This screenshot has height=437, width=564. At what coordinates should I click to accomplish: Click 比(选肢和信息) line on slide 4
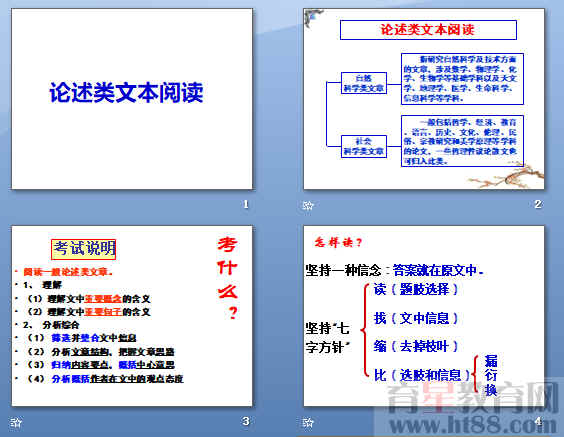pos(422,375)
